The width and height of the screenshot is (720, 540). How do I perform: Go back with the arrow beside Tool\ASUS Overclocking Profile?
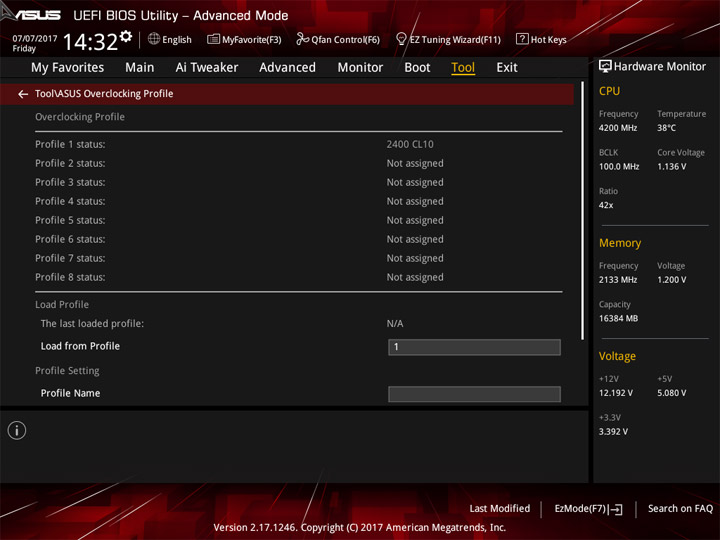click(x=23, y=94)
